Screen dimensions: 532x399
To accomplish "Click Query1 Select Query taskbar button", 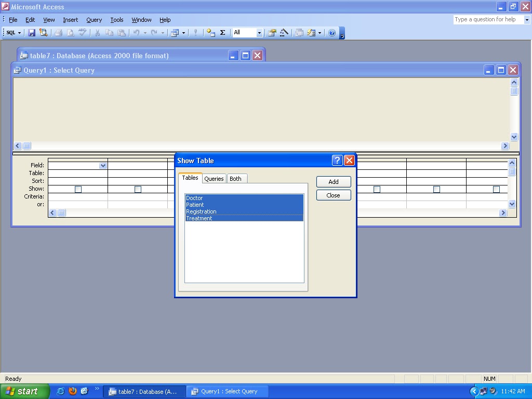I will coord(228,392).
